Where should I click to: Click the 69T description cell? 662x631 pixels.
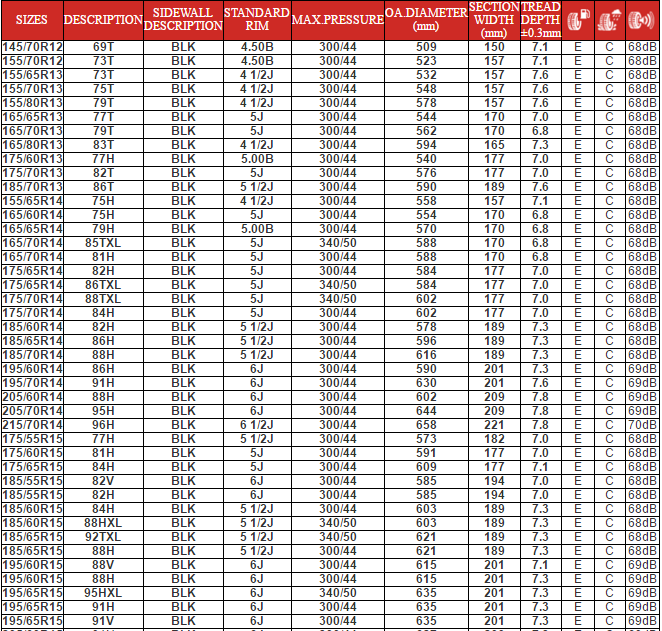pos(103,47)
